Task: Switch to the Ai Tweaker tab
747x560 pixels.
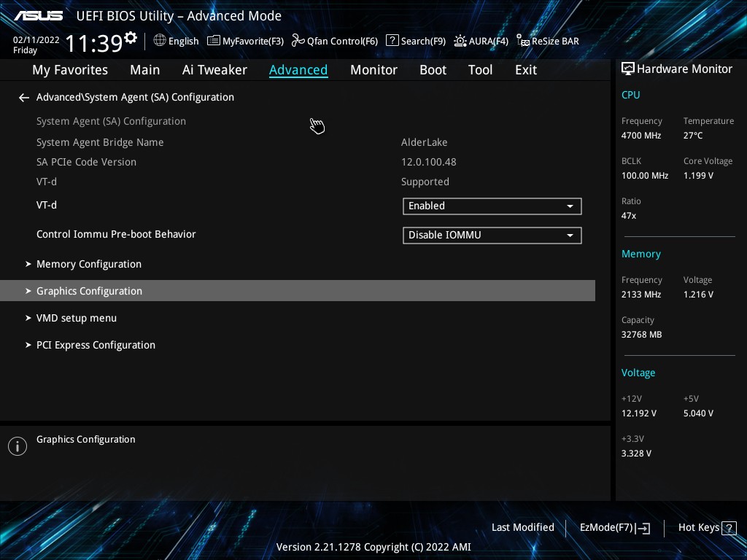Action: (x=214, y=70)
